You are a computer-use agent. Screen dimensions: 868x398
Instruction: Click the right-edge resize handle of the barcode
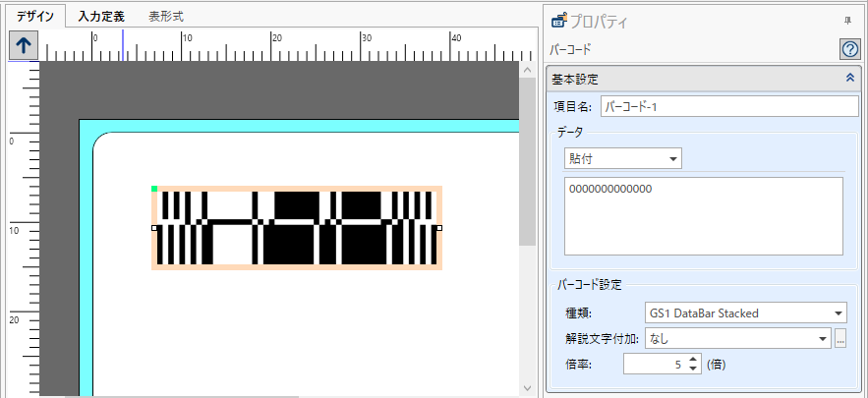(x=439, y=228)
